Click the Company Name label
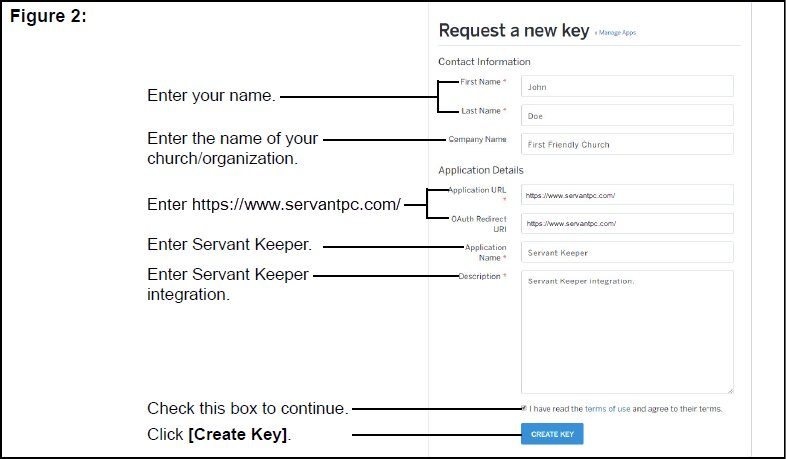The width and height of the screenshot is (786, 459). pos(477,139)
